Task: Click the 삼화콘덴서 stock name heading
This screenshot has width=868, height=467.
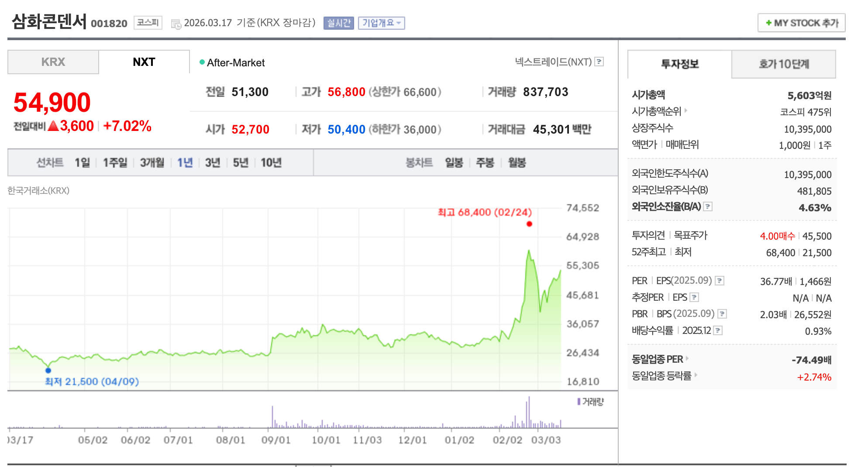Action: (x=49, y=21)
